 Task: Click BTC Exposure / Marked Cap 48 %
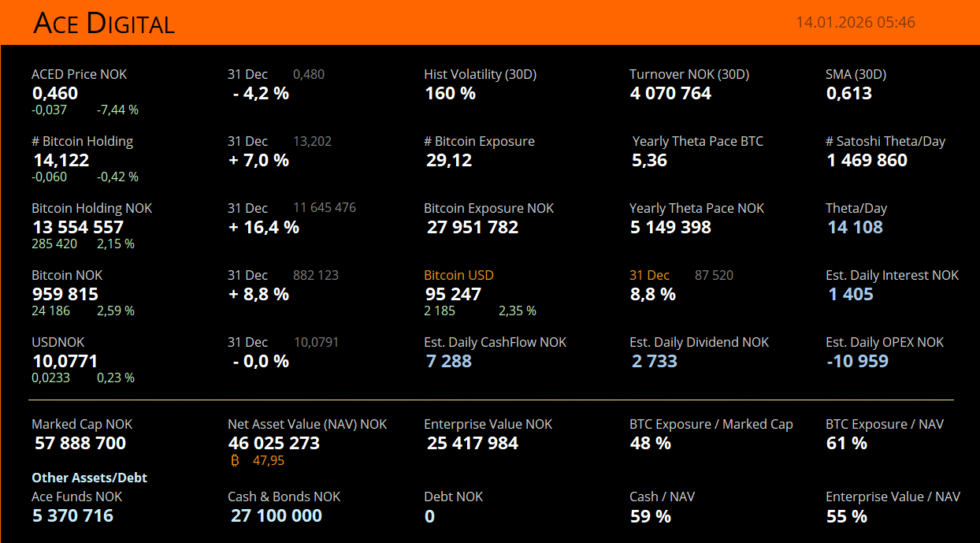click(651, 443)
